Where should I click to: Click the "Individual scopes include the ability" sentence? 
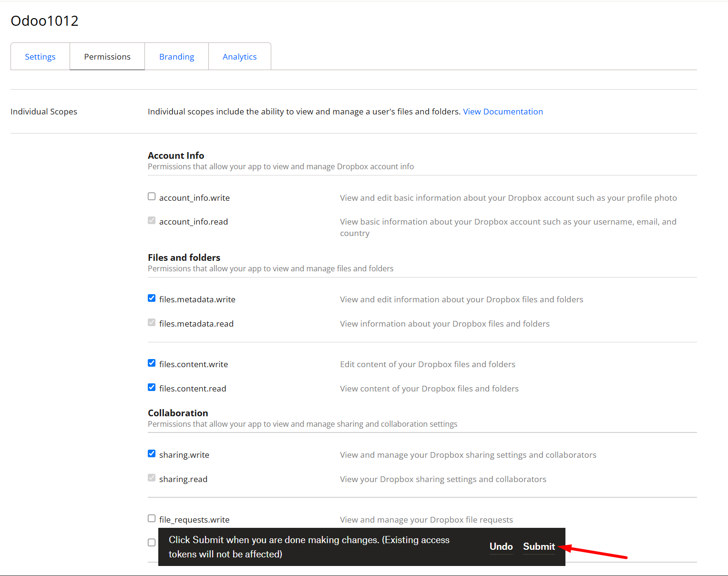[x=304, y=112]
